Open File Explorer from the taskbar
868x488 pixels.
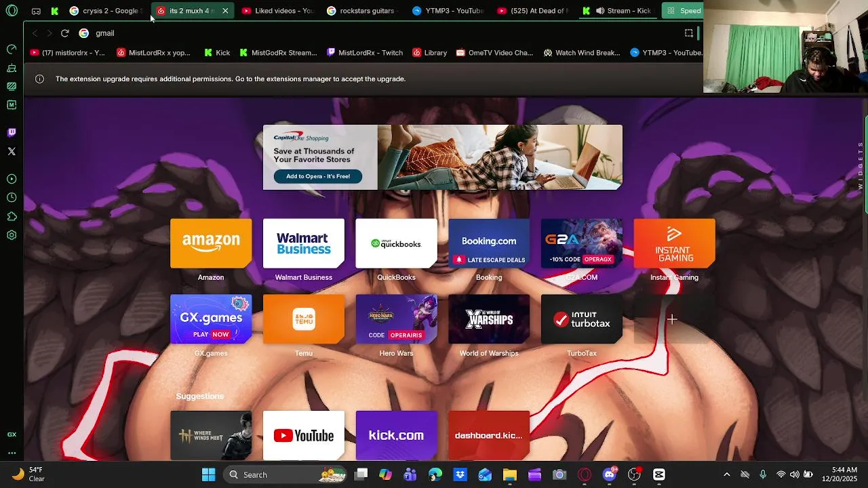click(509, 474)
